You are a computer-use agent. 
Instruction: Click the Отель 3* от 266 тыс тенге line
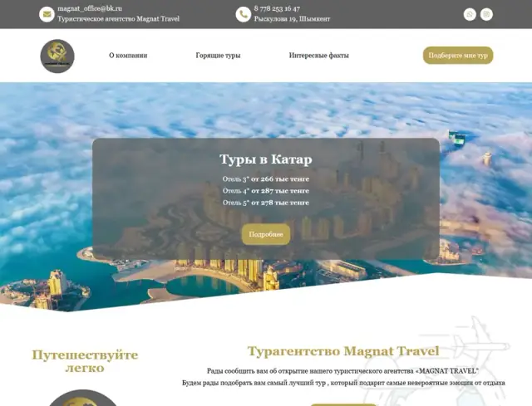[x=266, y=179]
